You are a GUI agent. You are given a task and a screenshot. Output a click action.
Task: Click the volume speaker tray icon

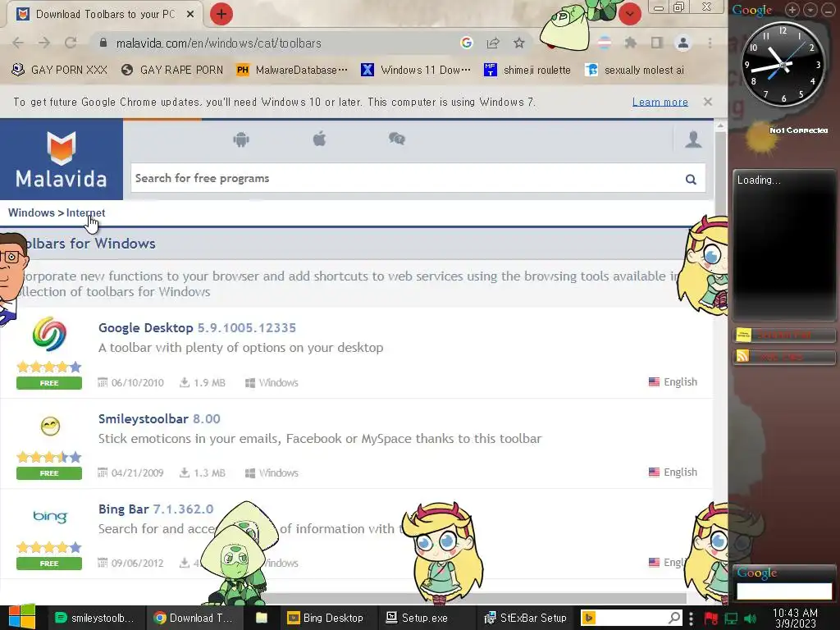click(x=750, y=619)
